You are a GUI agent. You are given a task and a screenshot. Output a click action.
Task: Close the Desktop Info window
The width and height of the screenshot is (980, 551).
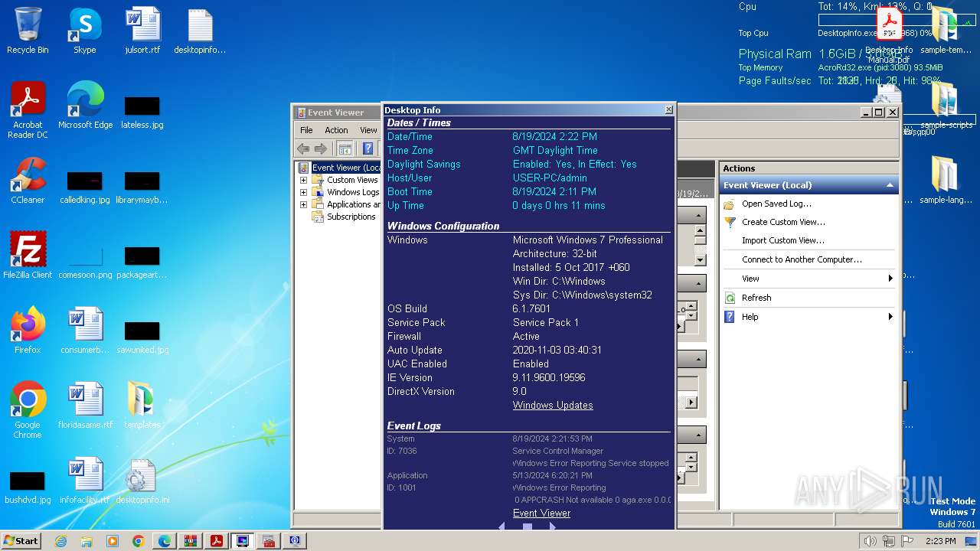click(668, 109)
